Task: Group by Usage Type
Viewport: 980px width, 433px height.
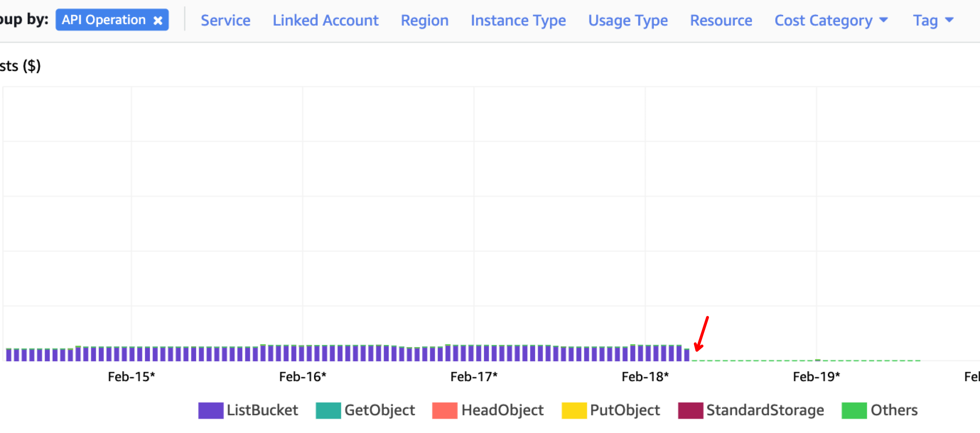Action: tap(628, 20)
